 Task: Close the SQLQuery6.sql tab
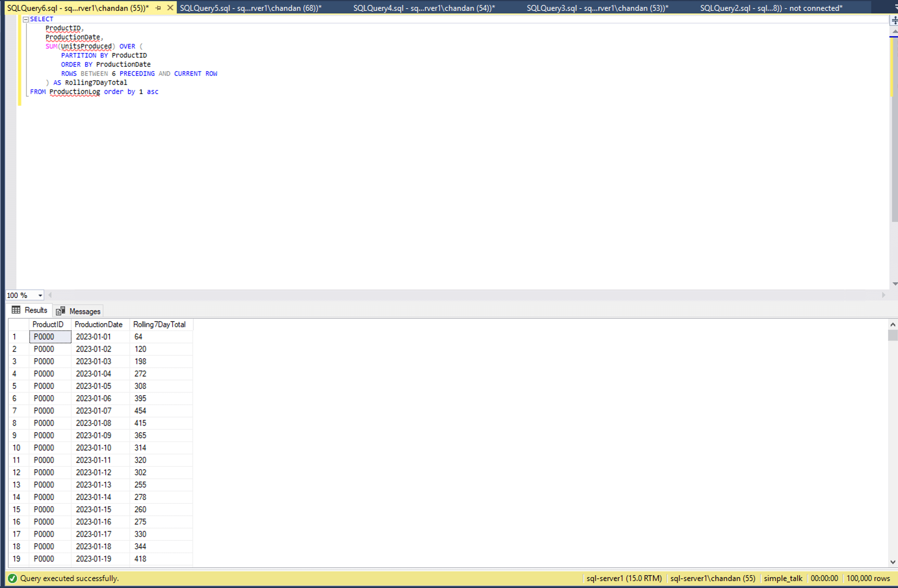(x=170, y=8)
